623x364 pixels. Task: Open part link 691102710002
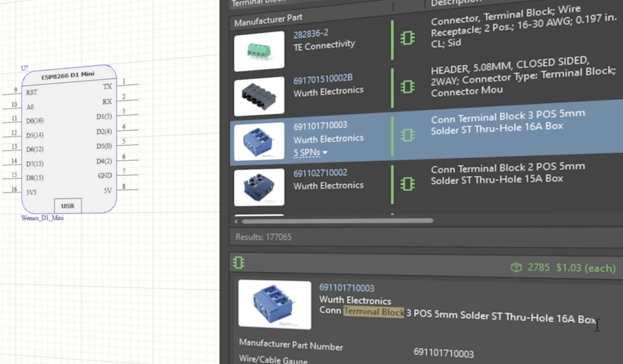coord(320,173)
